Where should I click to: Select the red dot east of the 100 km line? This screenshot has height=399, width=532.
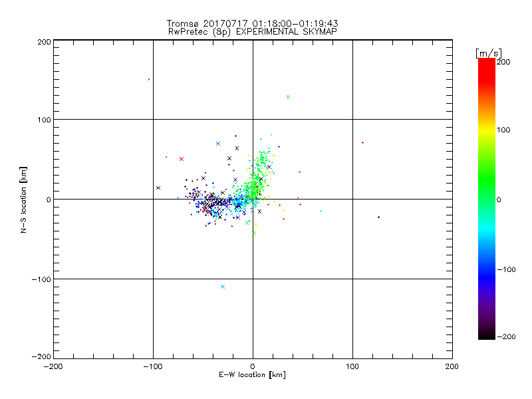[362, 142]
